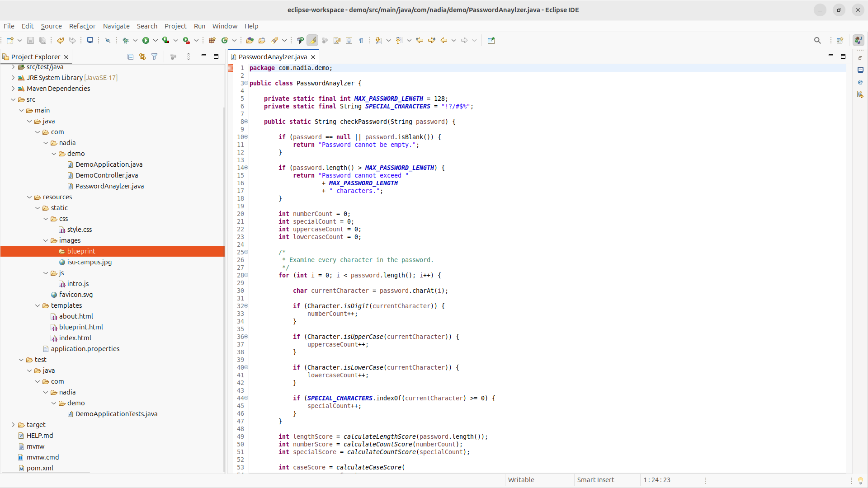The image size is (868, 488).
Task: Click the Tip of the Day bulb icon
Action: click(x=860, y=480)
